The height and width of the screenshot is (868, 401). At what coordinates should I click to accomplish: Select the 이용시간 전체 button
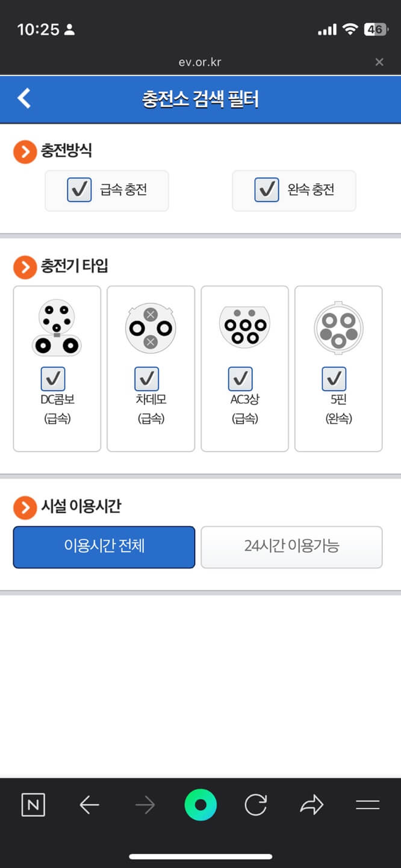tap(104, 547)
